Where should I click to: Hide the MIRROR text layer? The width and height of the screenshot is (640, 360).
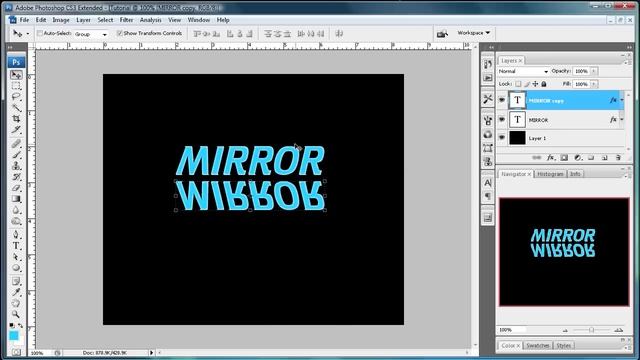[x=502, y=120]
